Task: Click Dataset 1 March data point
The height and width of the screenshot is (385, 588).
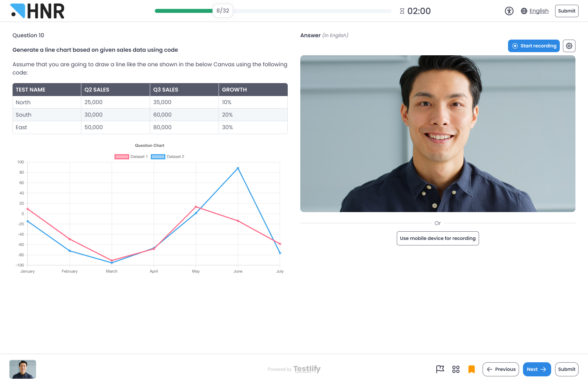Action: tap(112, 260)
